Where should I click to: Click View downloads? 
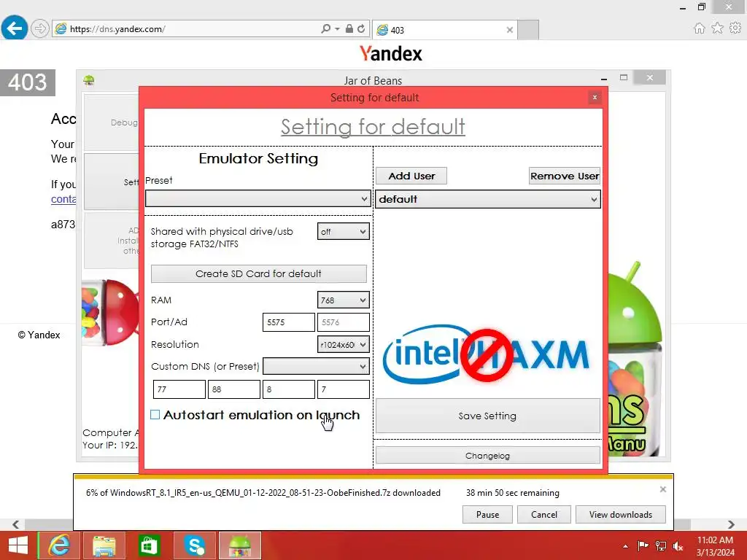[x=620, y=514]
